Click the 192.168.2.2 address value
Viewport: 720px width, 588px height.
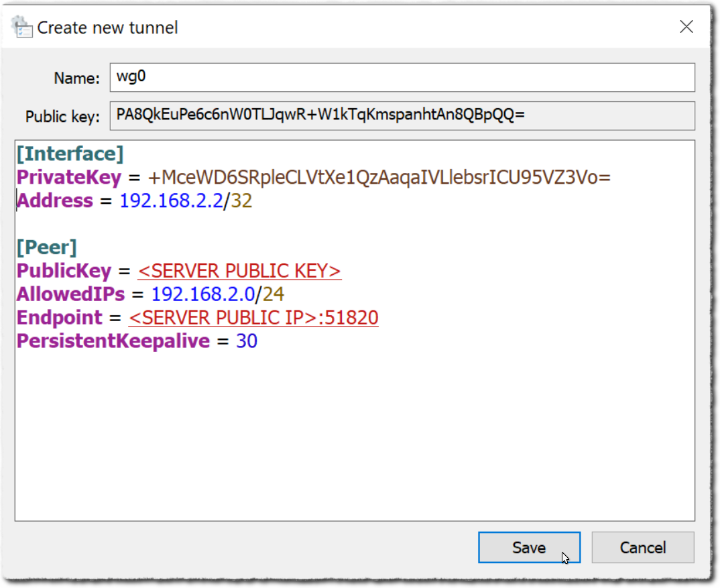[171, 201]
